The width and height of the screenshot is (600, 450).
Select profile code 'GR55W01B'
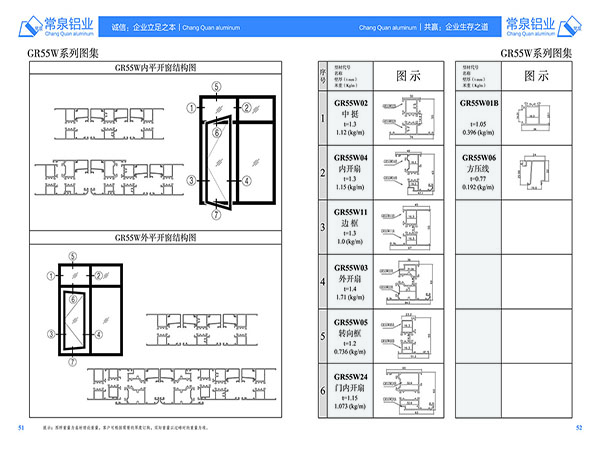click(x=479, y=103)
